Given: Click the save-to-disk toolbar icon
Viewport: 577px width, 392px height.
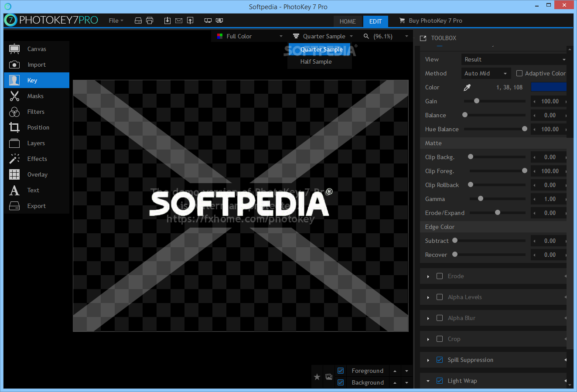Looking at the screenshot, I should [138, 20].
